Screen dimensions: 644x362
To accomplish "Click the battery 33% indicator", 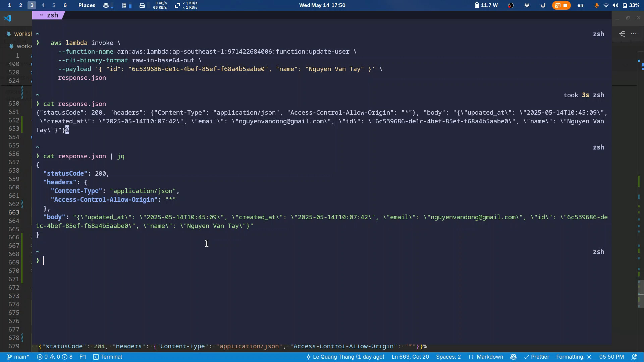I will coord(631,5).
